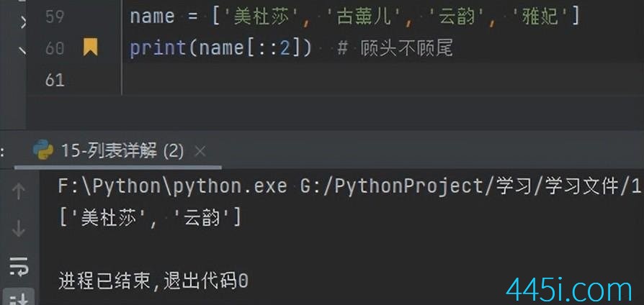Screen dimensions: 644x305
Task: Close the 15-列表详解 (2) run tab
Action: [200, 151]
